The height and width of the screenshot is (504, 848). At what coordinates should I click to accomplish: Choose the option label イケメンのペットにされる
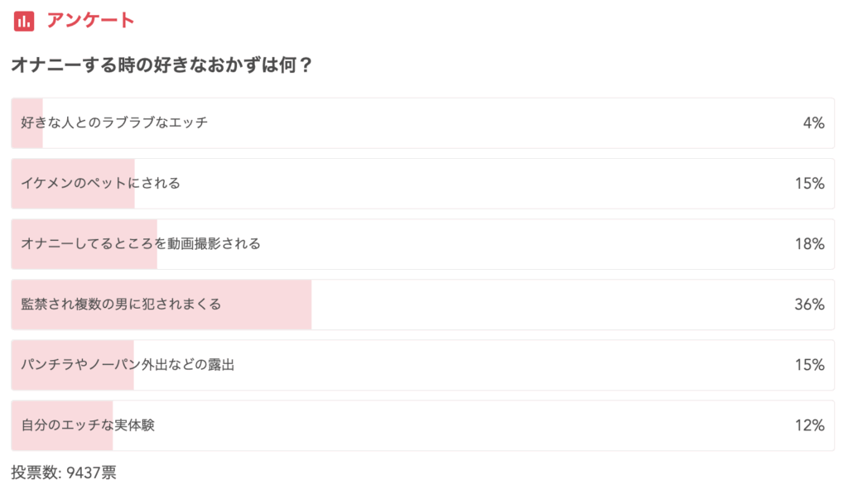point(100,184)
